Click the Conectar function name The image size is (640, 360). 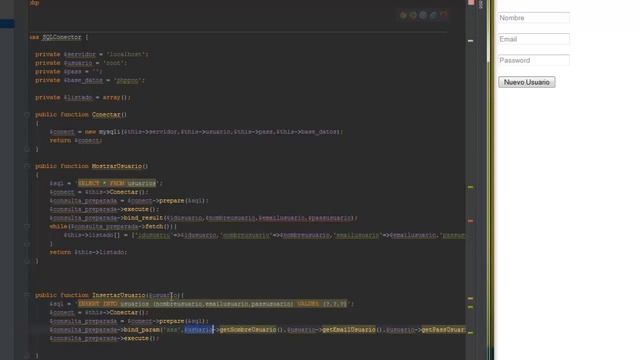pos(106,115)
